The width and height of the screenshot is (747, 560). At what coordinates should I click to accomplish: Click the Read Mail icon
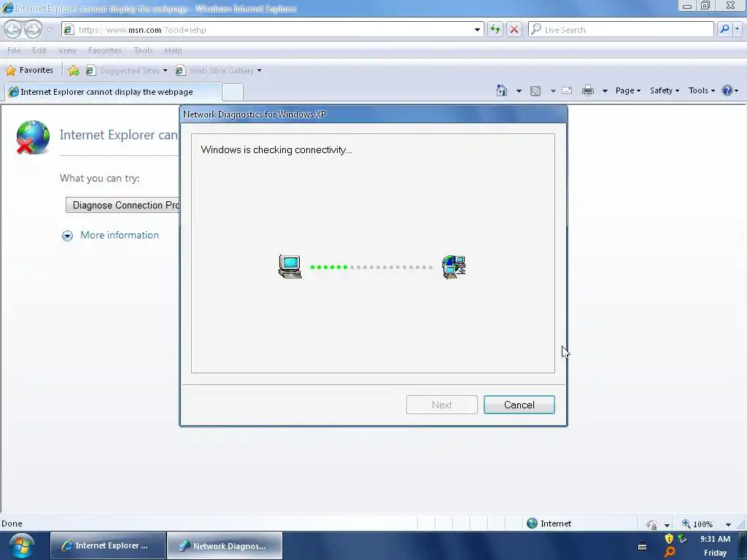pyautogui.click(x=567, y=90)
